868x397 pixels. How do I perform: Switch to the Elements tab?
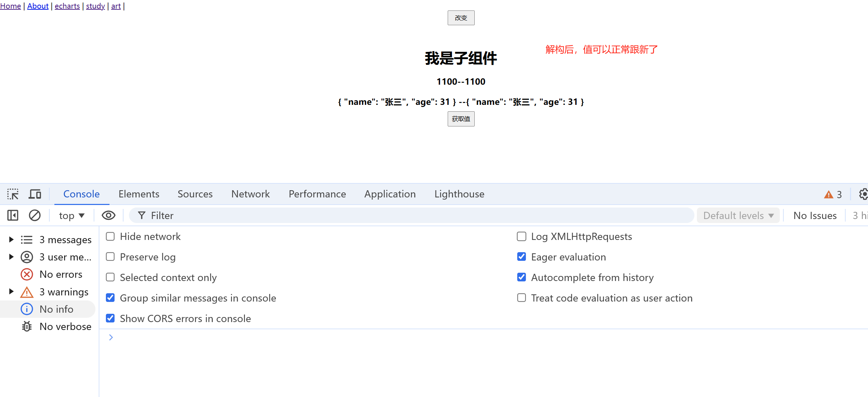coord(139,194)
